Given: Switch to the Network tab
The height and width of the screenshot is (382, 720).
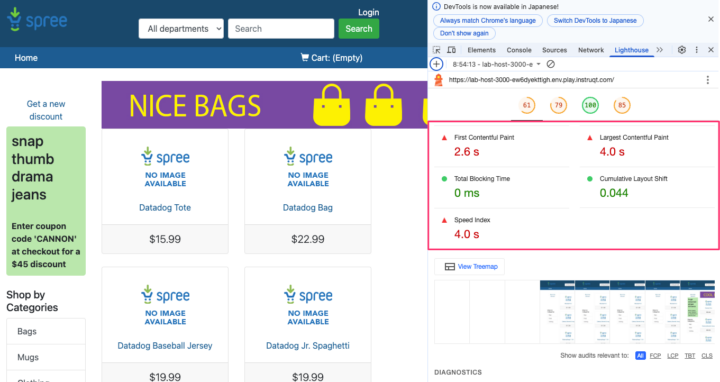Looking at the screenshot, I should click(x=591, y=50).
